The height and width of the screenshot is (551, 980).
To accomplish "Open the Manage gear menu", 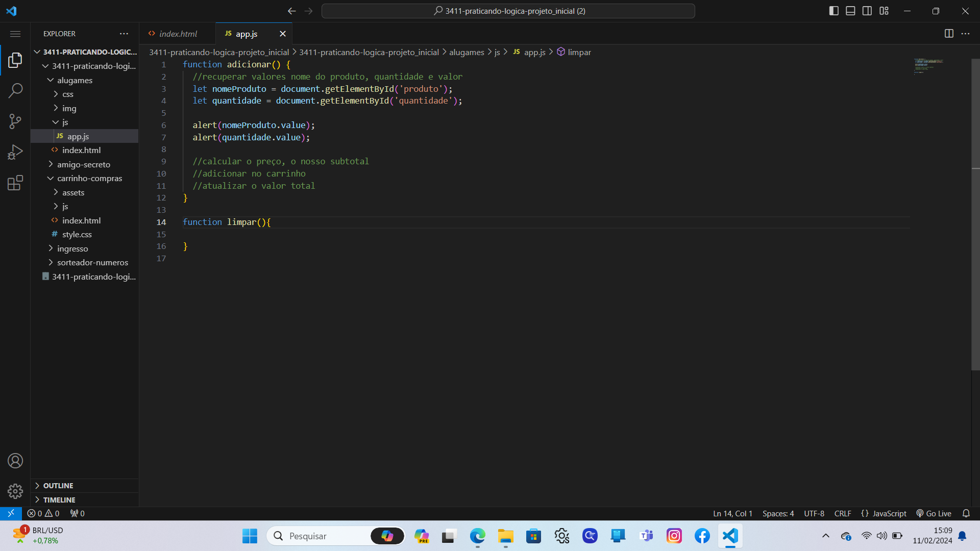I will pos(15,491).
